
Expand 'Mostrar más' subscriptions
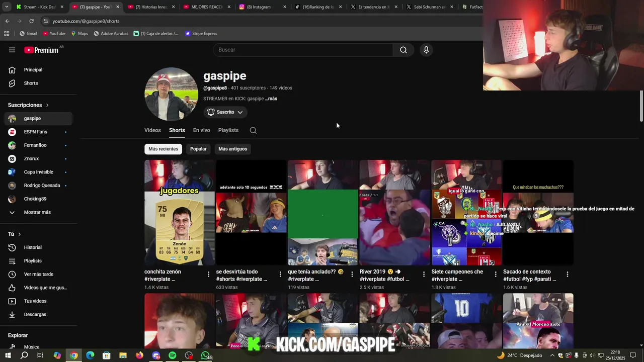38,212
